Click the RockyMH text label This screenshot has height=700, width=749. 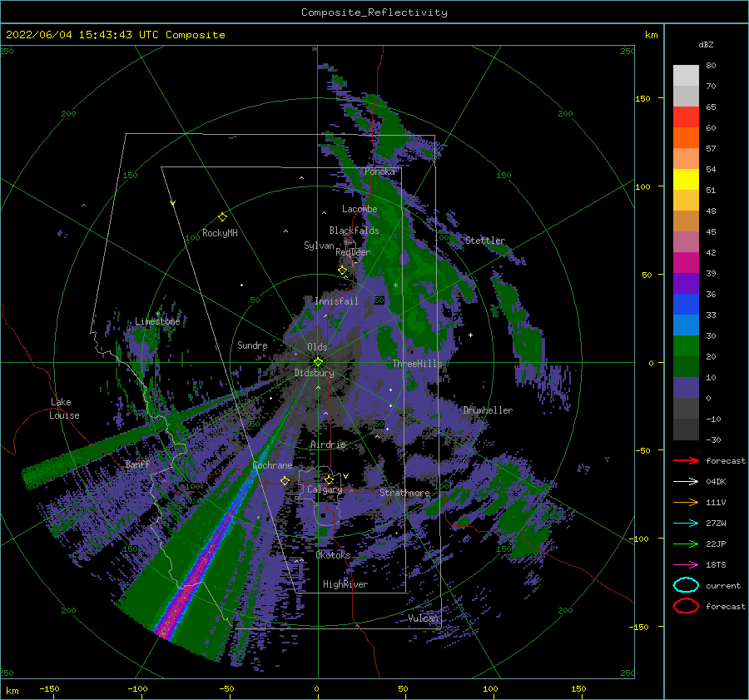[x=220, y=233]
